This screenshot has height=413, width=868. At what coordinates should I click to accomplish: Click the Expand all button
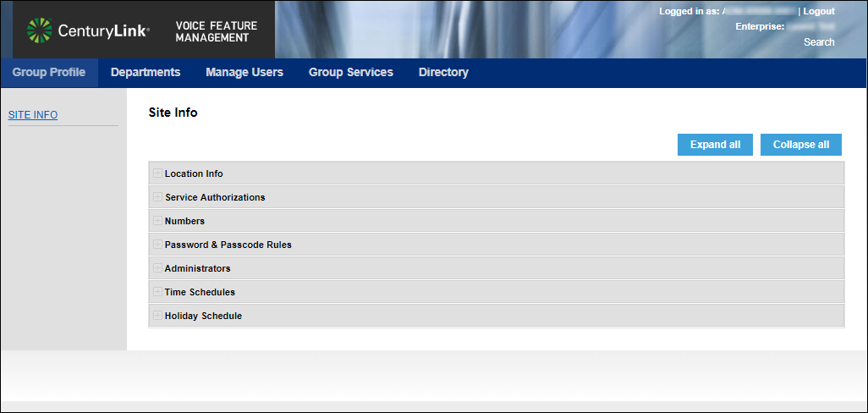(715, 145)
